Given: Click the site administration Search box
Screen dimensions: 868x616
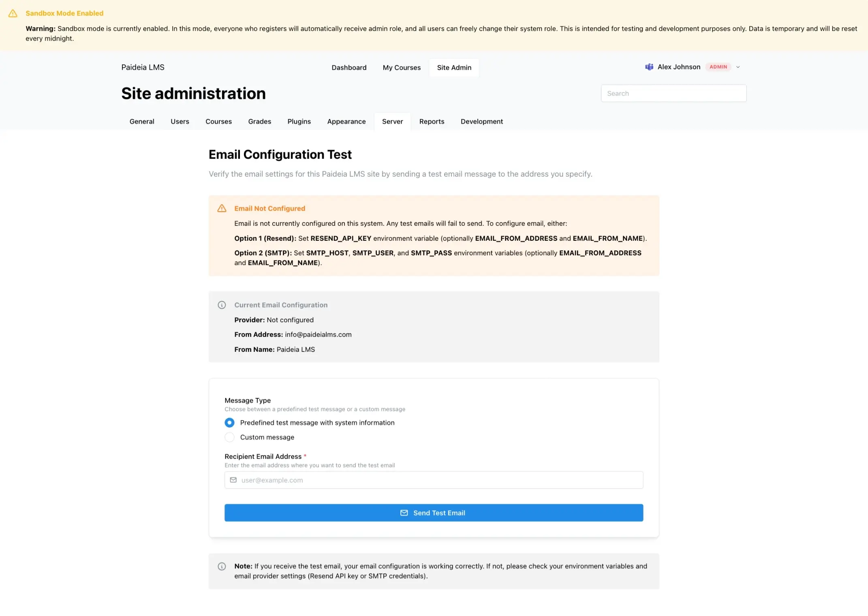Looking at the screenshot, I should point(673,93).
